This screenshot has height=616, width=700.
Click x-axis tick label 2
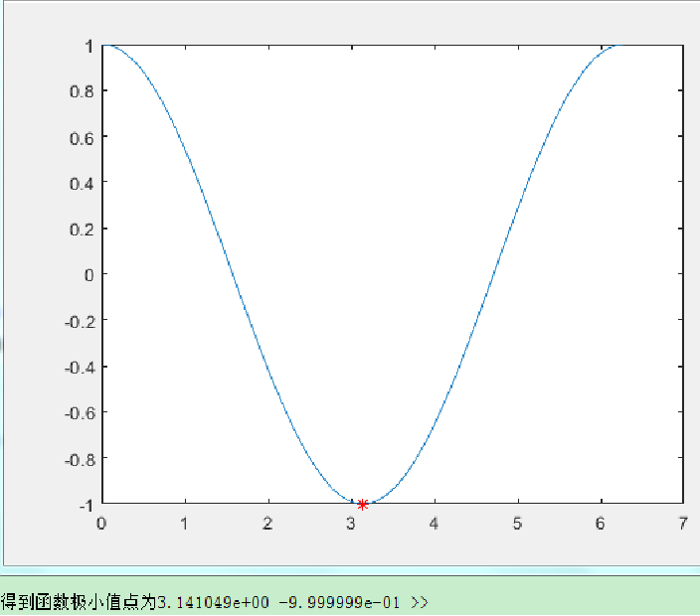267,524
